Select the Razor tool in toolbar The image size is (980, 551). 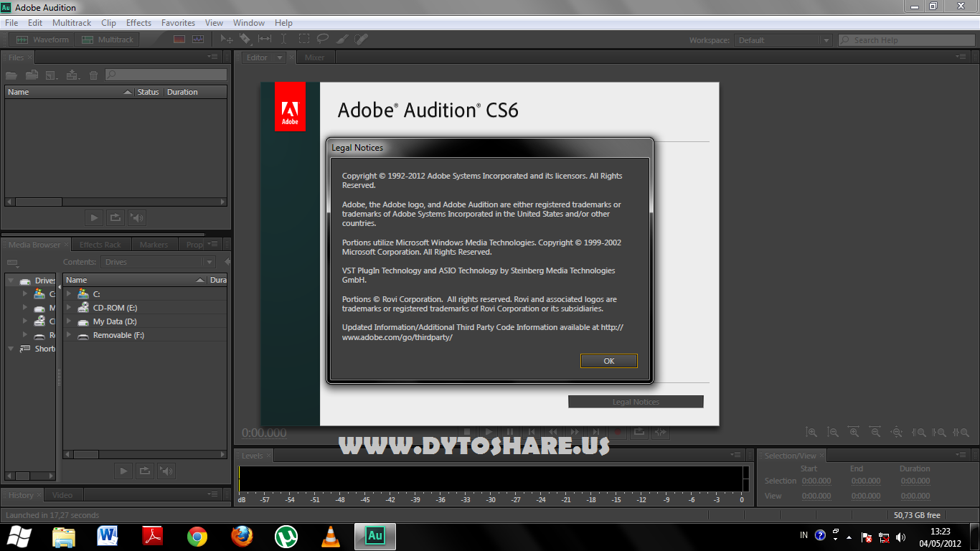click(x=245, y=39)
